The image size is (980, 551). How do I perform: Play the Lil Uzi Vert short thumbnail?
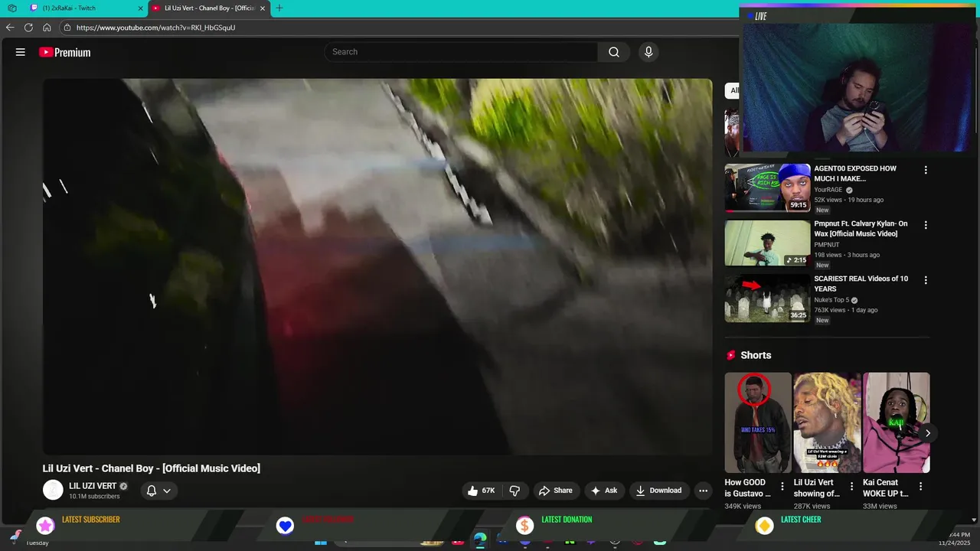point(827,422)
